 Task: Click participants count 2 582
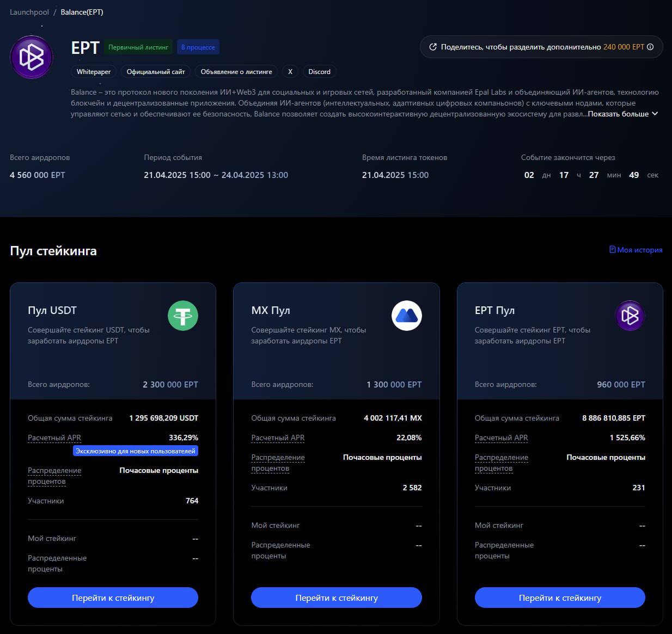click(412, 488)
